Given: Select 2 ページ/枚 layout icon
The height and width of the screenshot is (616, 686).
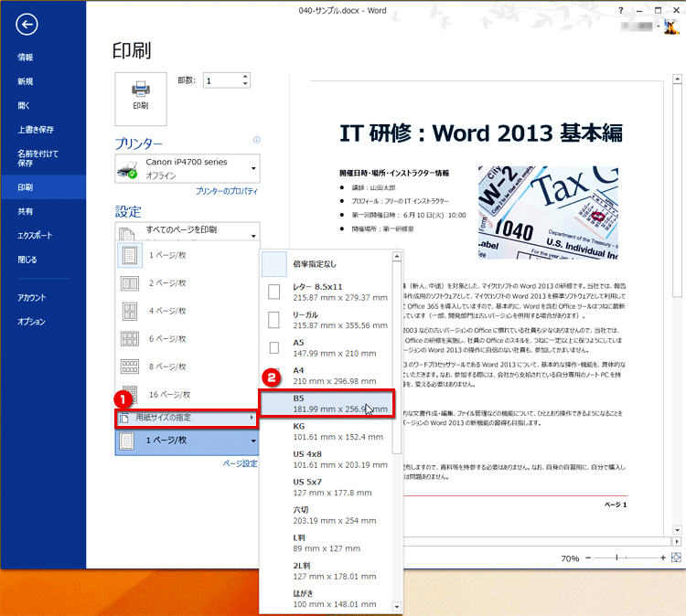Looking at the screenshot, I should click(130, 283).
